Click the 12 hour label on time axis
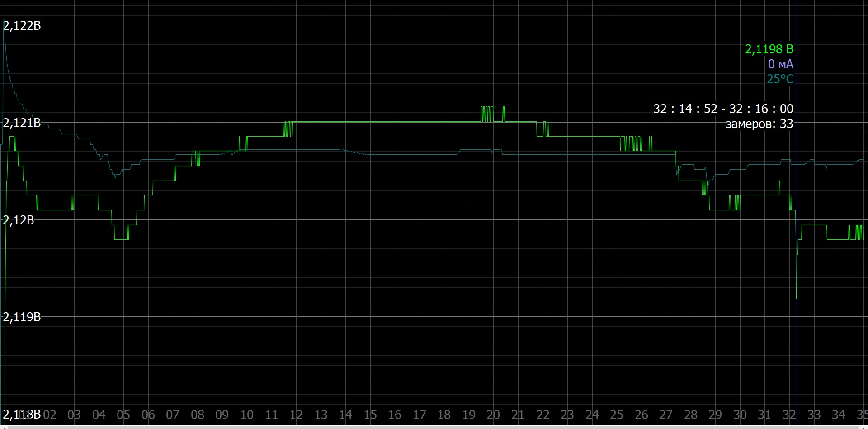This screenshot has width=868, height=429. tap(296, 415)
